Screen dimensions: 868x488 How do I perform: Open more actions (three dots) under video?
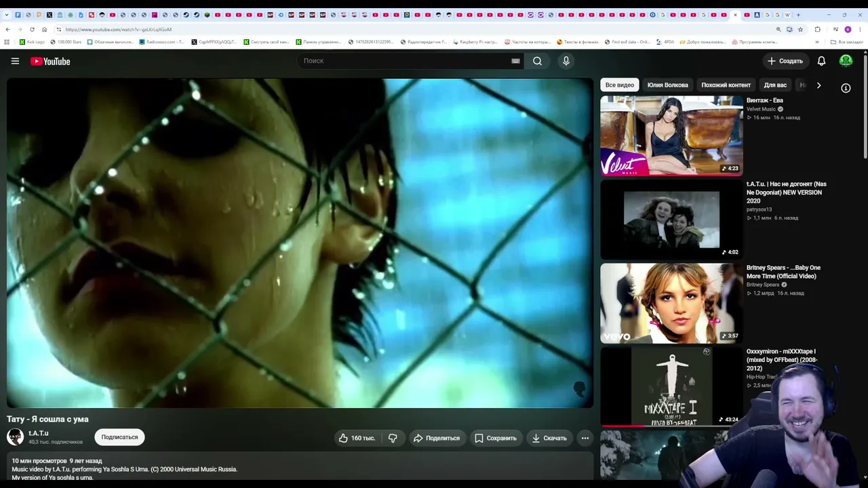(585, 438)
